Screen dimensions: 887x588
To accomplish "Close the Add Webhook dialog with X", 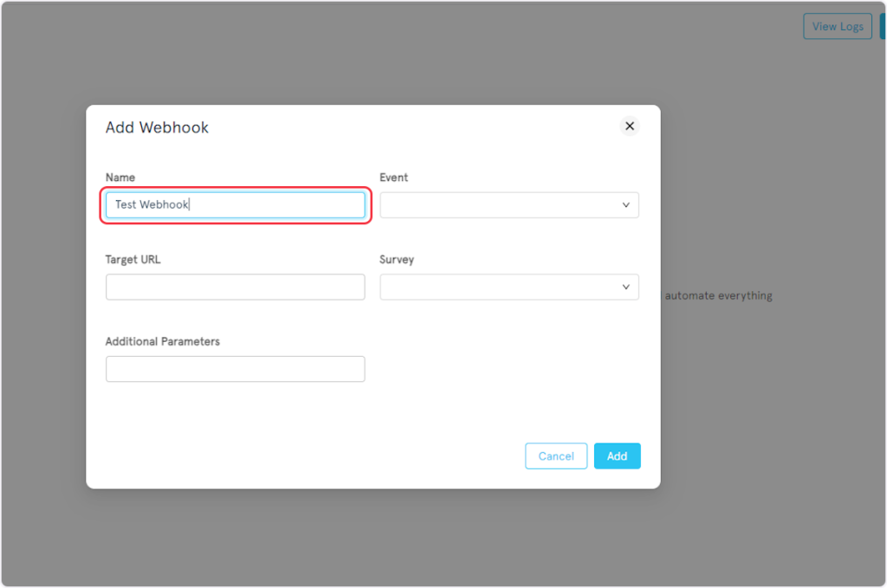I will tap(630, 126).
